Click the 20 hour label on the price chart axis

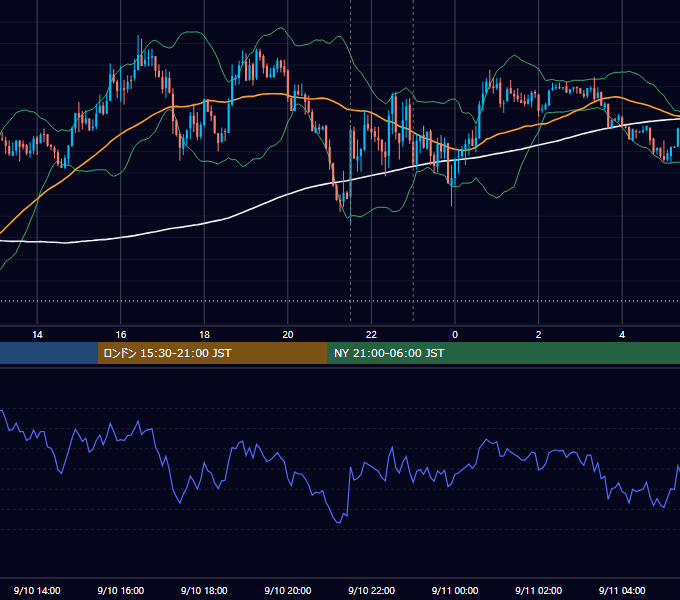(288, 335)
